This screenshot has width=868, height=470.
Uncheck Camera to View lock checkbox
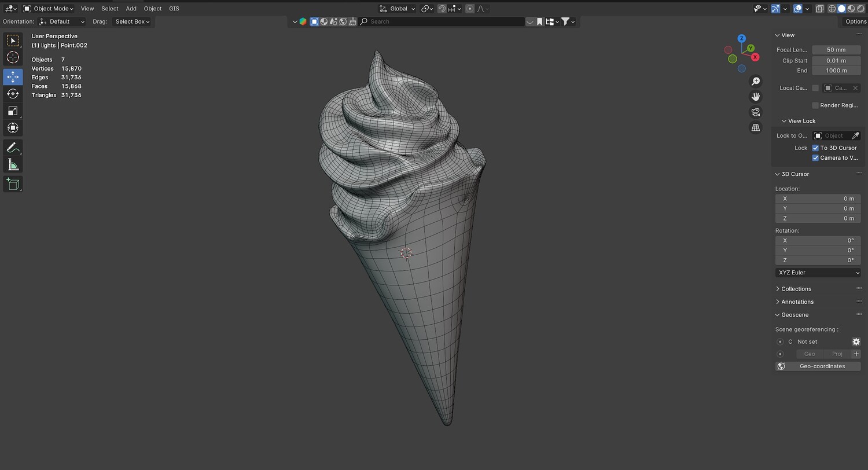tap(815, 158)
